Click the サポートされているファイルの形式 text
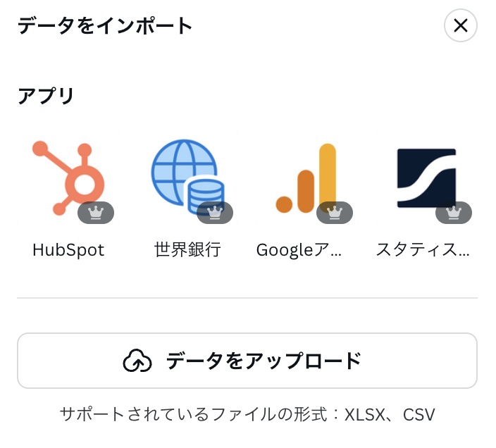The height and width of the screenshot is (448, 496). (194, 414)
